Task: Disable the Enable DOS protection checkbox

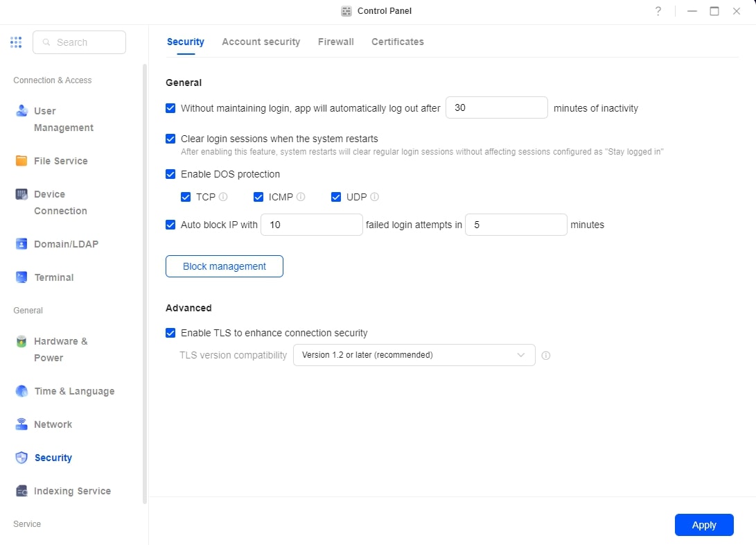Action: pyautogui.click(x=170, y=174)
